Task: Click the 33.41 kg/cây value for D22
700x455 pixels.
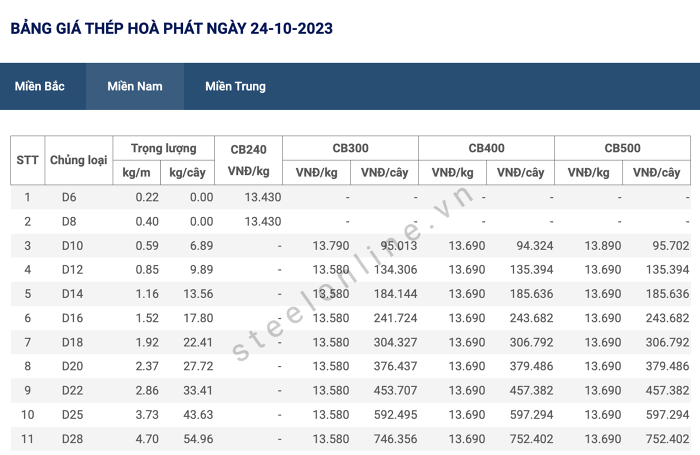Action: tap(198, 390)
